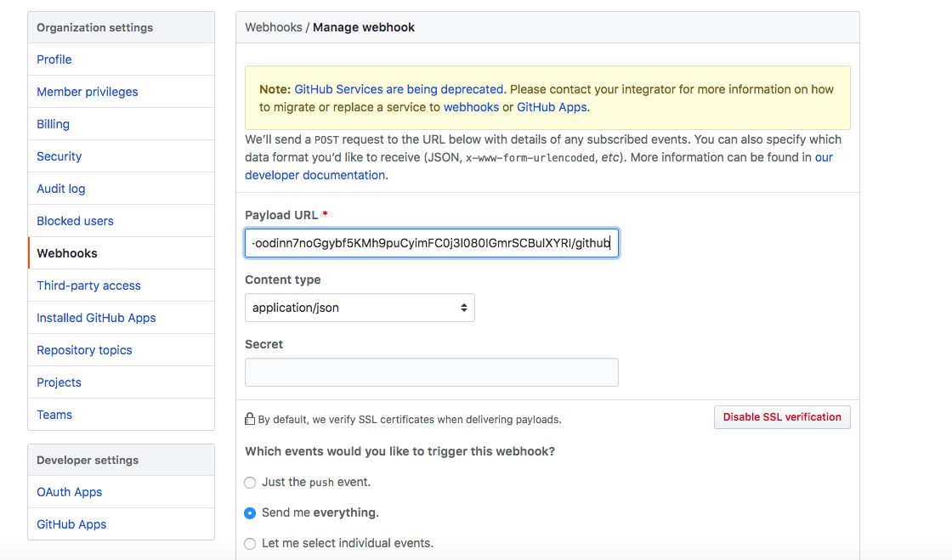The height and width of the screenshot is (560, 952).
Task: Click the Disable SSL verification button
Action: click(x=782, y=417)
